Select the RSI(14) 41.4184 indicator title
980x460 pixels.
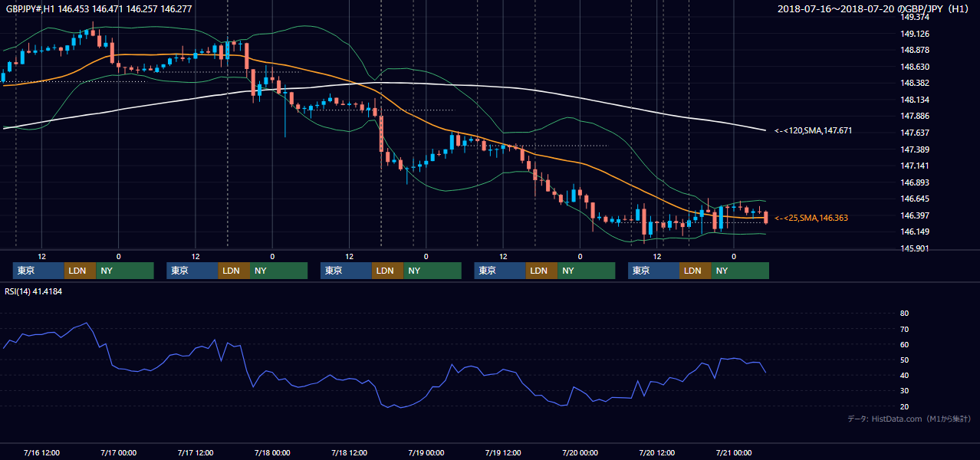click(34, 291)
